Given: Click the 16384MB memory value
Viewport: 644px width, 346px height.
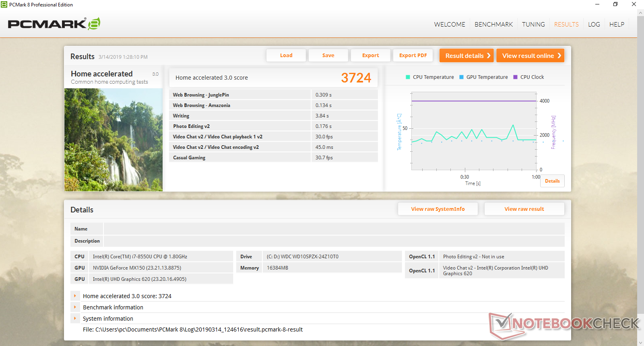Looking at the screenshot, I should [277, 268].
